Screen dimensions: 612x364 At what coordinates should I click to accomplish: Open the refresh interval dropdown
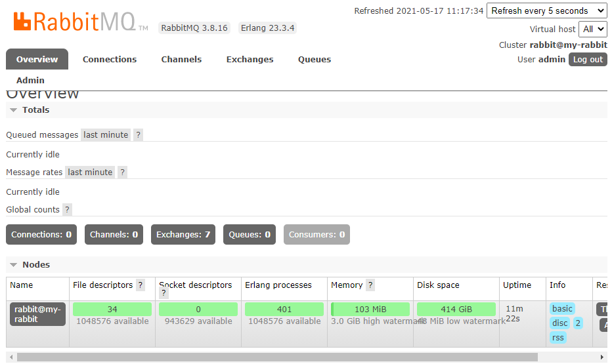547,11
